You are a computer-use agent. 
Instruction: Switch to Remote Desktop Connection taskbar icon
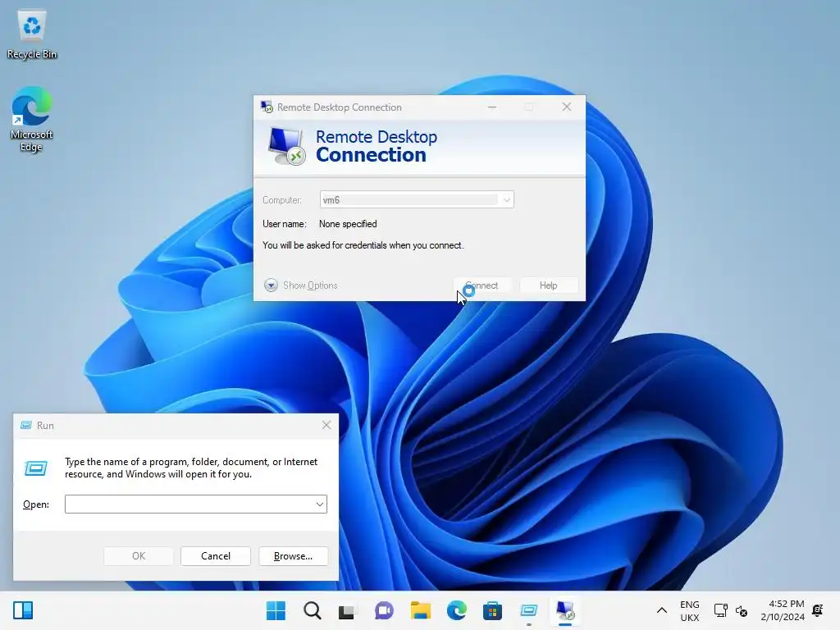coord(565,610)
